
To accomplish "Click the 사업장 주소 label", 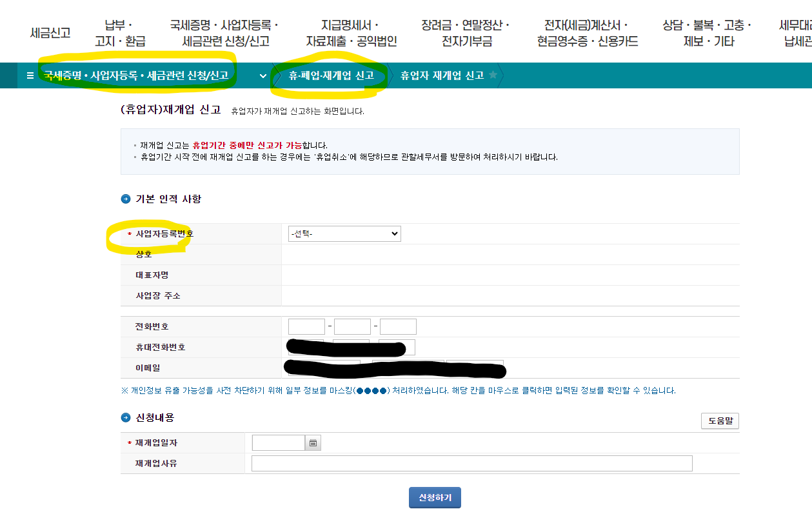I will click(158, 295).
